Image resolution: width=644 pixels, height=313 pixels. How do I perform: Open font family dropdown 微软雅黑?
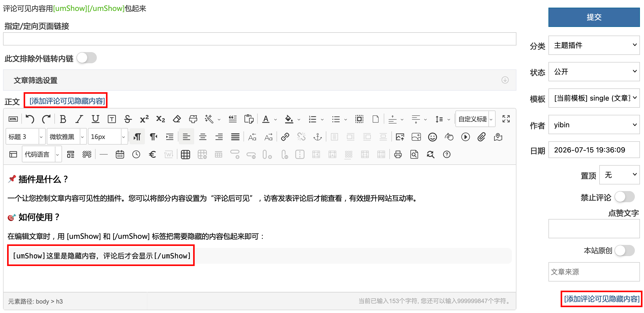tap(67, 137)
